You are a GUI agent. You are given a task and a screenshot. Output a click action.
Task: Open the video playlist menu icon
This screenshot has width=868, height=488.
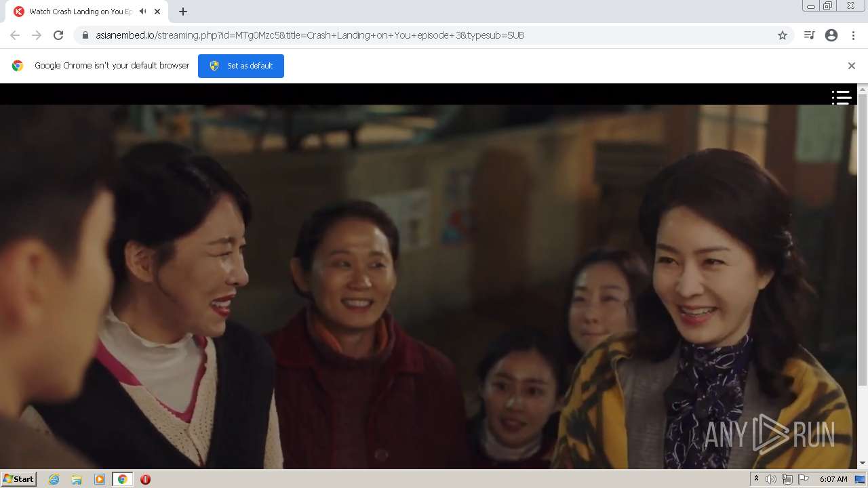[842, 98]
